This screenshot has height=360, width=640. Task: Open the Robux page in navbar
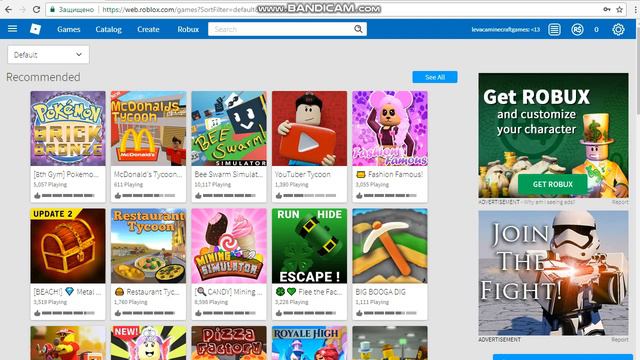tap(188, 29)
